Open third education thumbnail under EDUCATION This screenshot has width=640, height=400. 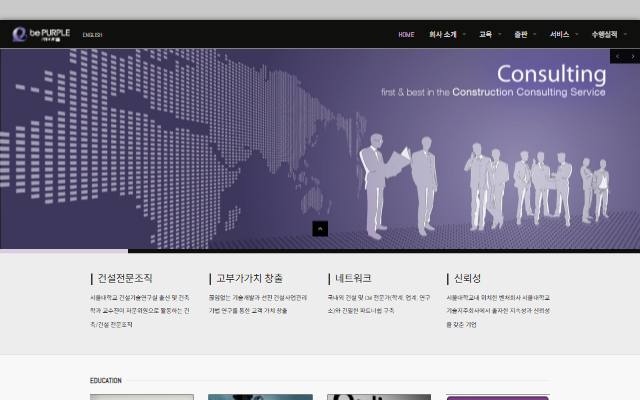pos(379,397)
